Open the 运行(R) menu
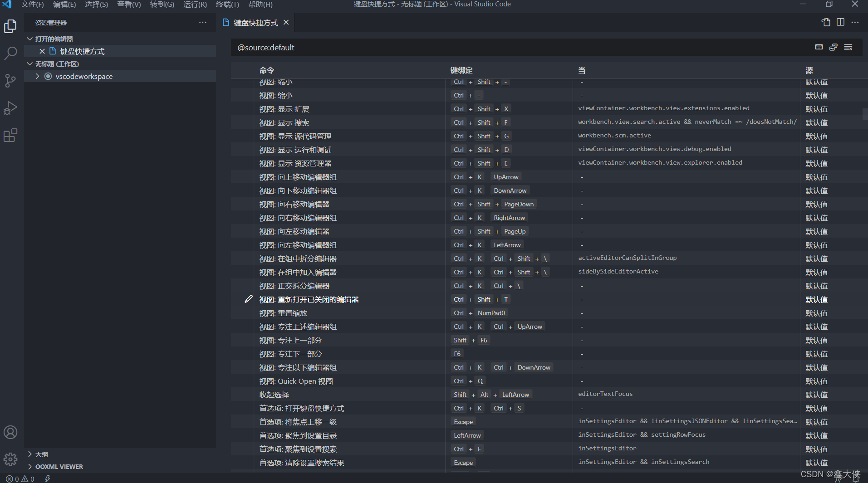This screenshot has width=868, height=483. (195, 4)
